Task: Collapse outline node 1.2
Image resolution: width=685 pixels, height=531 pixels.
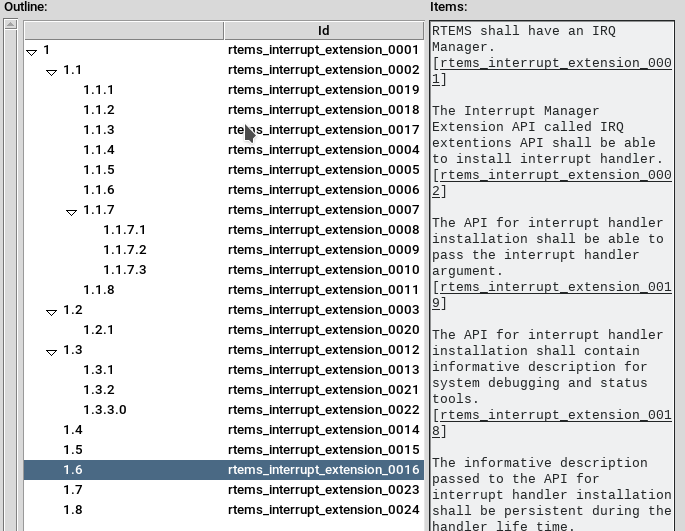Action: pyautogui.click(x=52, y=312)
